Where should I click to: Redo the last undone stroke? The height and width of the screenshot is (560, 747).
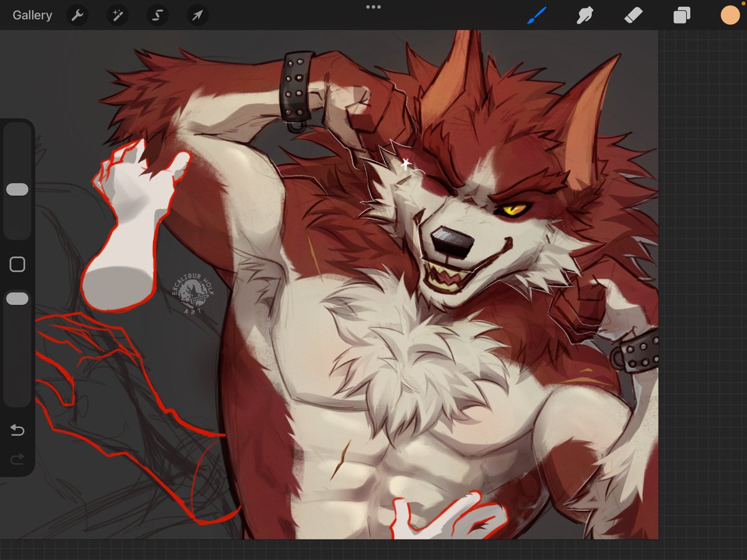coord(17,459)
